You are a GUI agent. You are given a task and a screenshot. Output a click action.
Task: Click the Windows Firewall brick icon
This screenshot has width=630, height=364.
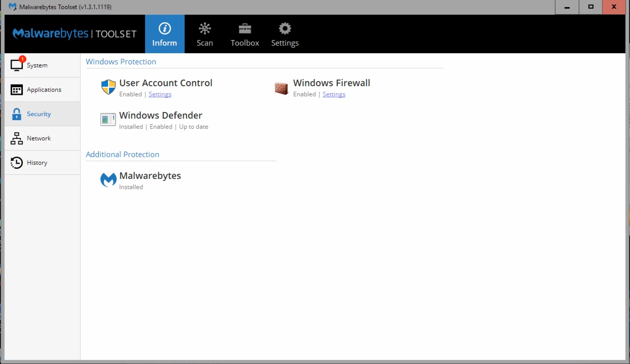tap(281, 88)
